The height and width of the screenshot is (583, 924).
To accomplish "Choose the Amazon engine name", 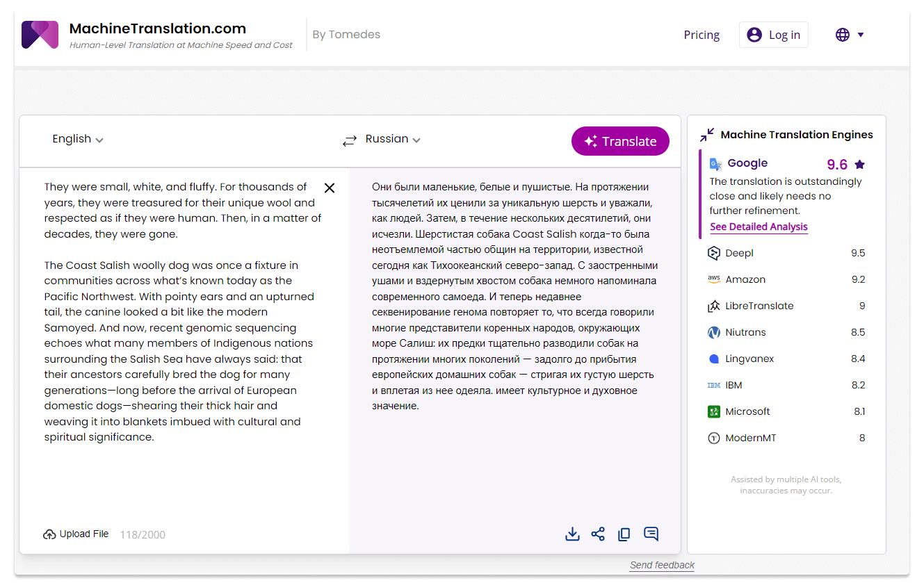I will 745,279.
